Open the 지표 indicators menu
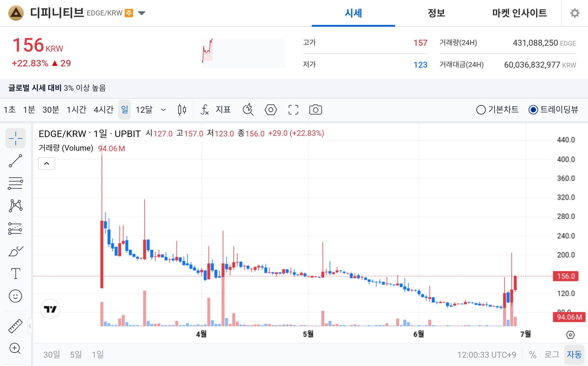 coord(216,110)
